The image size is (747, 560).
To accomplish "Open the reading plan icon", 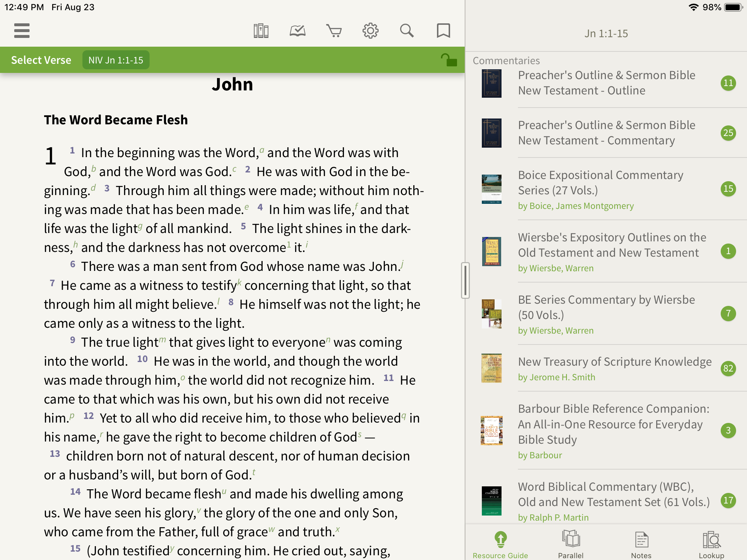I will point(298,31).
